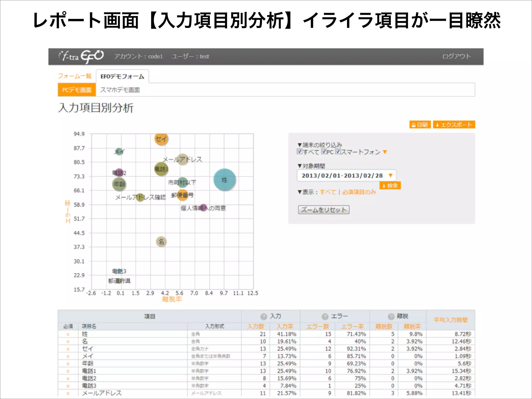Click the 検索 search button
Screen dimensions: 532x399
click(x=390, y=185)
